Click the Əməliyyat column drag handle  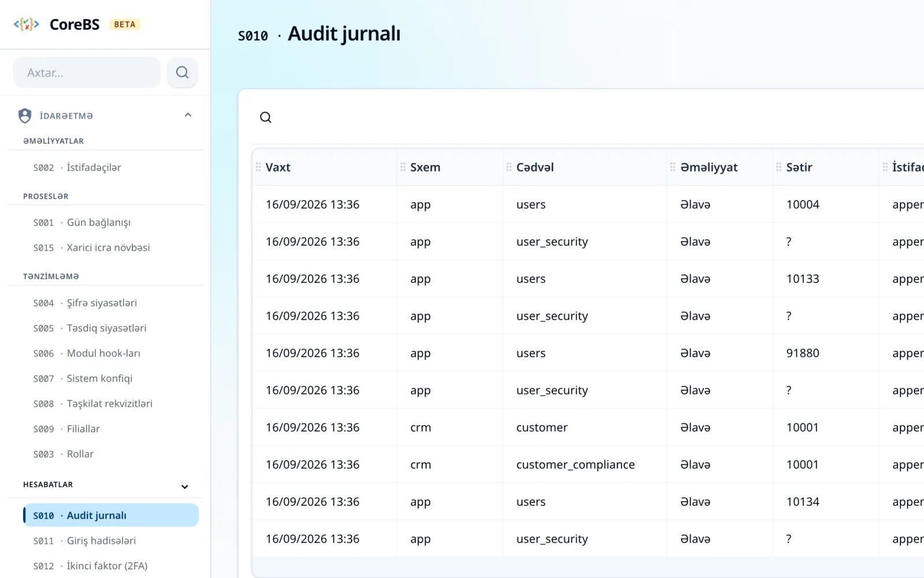(673, 167)
